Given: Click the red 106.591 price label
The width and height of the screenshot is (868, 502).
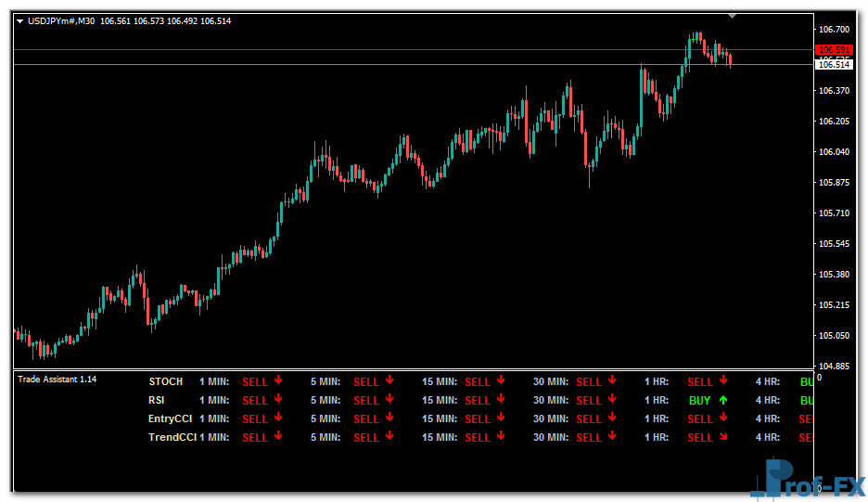Looking at the screenshot, I should (834, 50).
